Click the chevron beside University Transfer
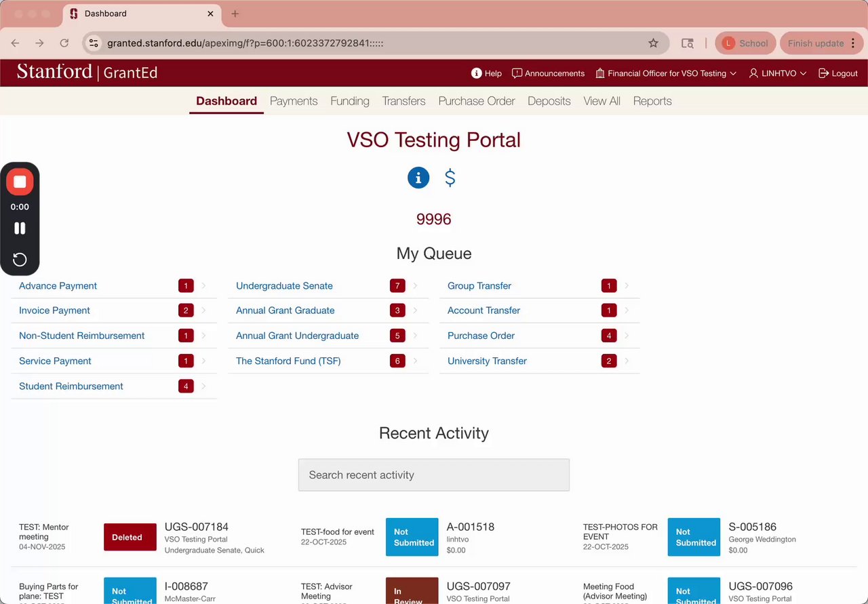Image resolution: width=868 pixels, height=604 pixels. pyautogui.click(x=627, y=361)
